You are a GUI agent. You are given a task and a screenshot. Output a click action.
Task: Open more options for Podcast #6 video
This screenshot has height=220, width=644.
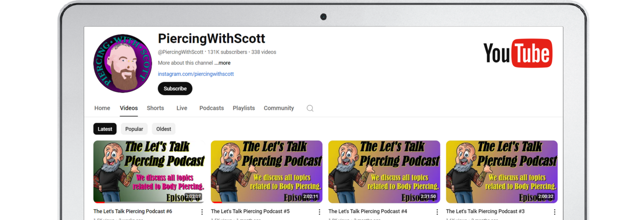point(202,212)
